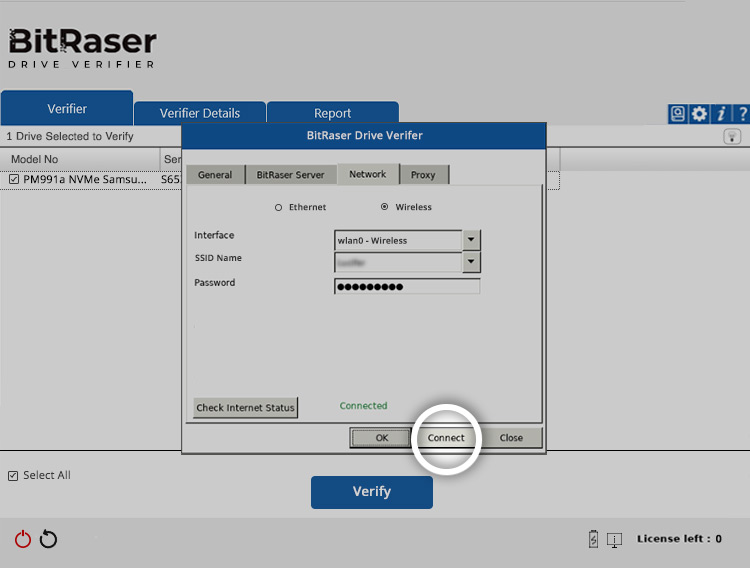Click Check Internet Status button
This screenshot has height=568, width=750.
(x=245, y=408)
